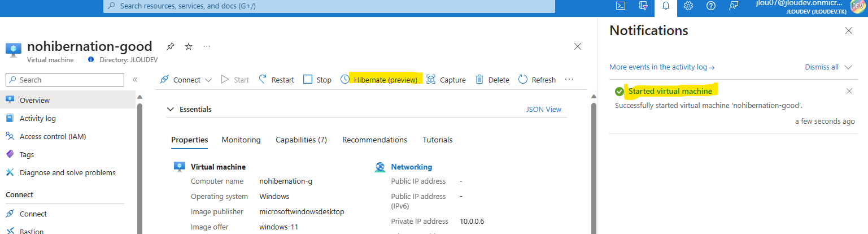Open the Cloud Shell icon

[x=620, y=6]
